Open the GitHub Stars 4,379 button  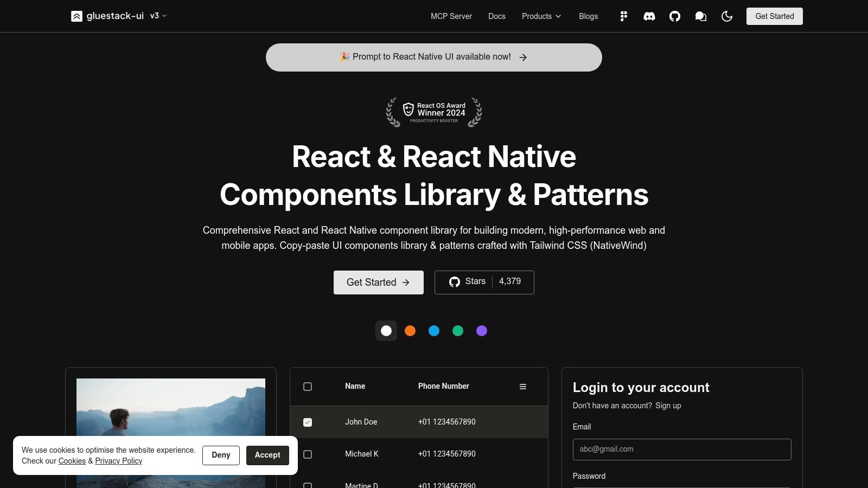coord(484,282)
